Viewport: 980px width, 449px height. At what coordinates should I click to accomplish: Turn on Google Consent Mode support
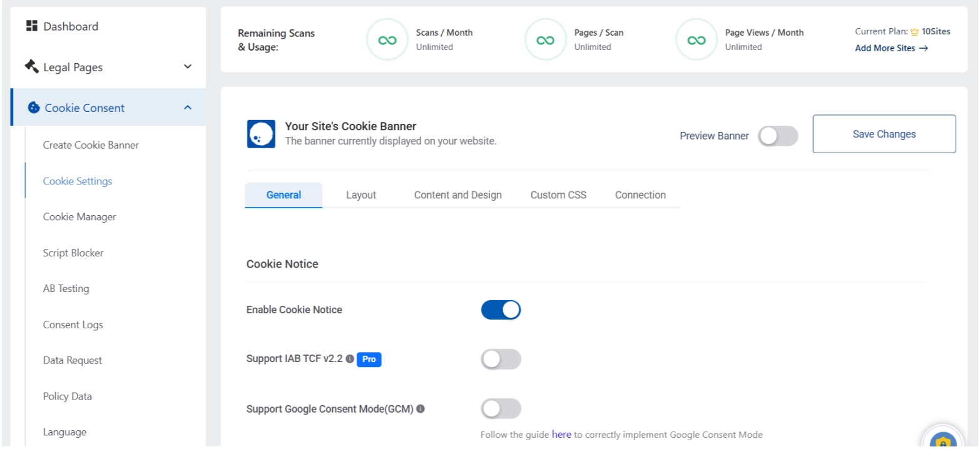(501, 408)
